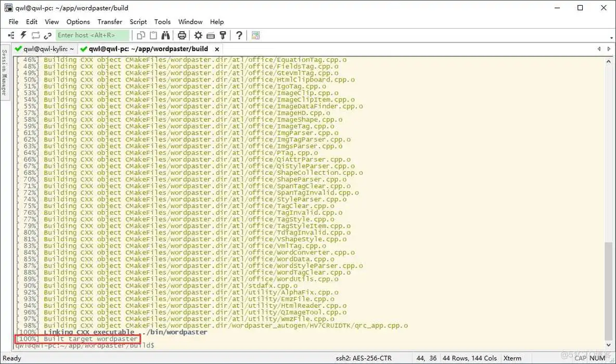Viewport: 616px width, 364px height.
Task: Switch to the qwl@qwl-kylin tab
Action: click(x=45, y=49)
